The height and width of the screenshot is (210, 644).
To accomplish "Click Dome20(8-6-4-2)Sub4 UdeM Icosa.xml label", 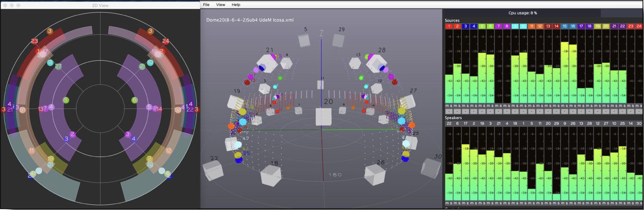I will pyautogui.click(x=250, y=20).
